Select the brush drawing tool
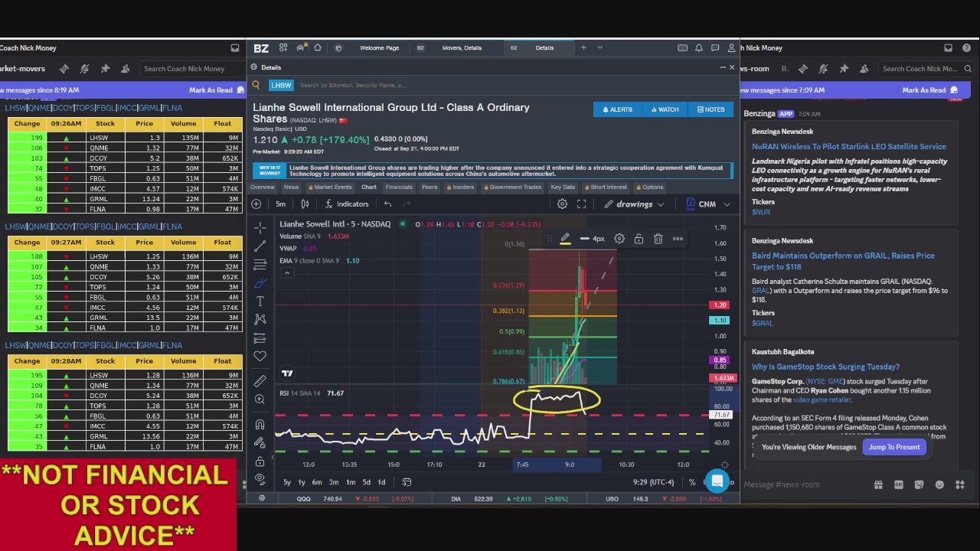Viewport: 980px width, 551px height. click(x=260, y=283)
